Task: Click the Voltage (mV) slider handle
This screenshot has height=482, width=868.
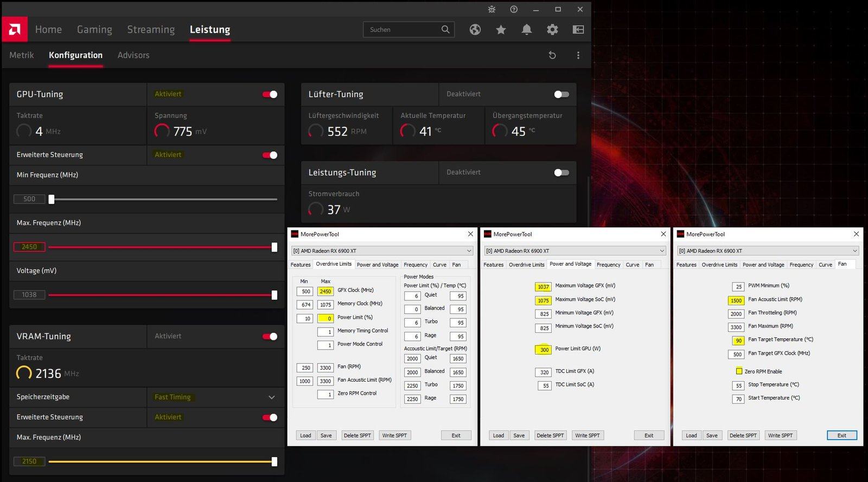Action: pos(275,295)
